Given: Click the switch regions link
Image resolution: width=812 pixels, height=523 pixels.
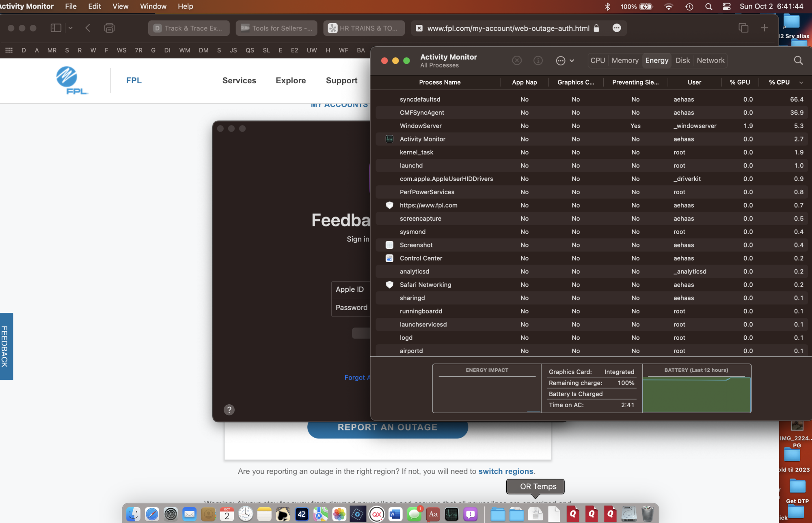Looking at the screenshot, I should point(505,471).
